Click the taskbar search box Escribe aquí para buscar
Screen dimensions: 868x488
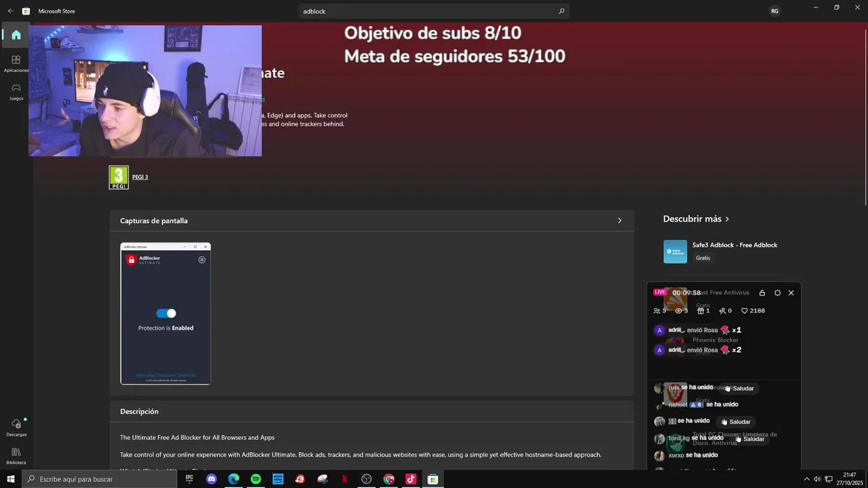tap(100, 479)
